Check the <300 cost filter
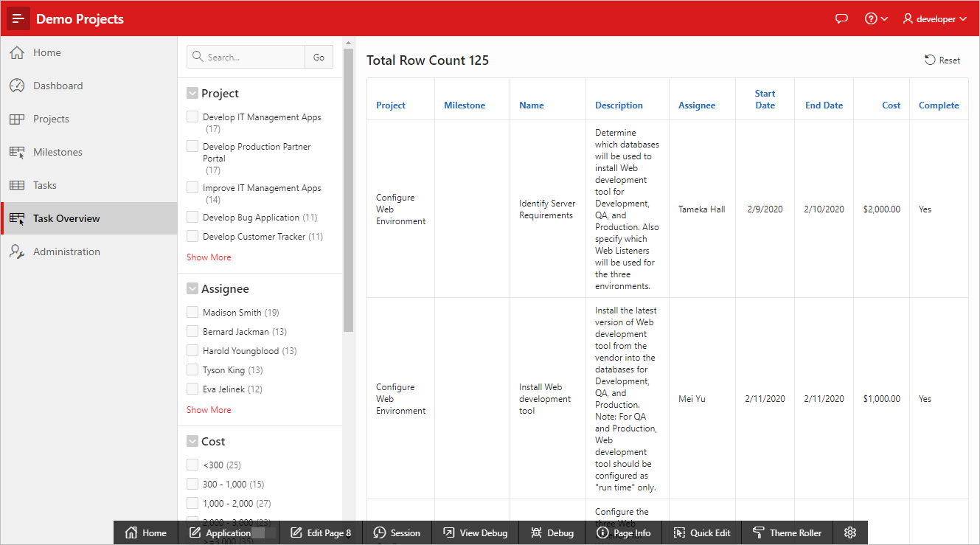The image size is (980, 545). [192, 465]
